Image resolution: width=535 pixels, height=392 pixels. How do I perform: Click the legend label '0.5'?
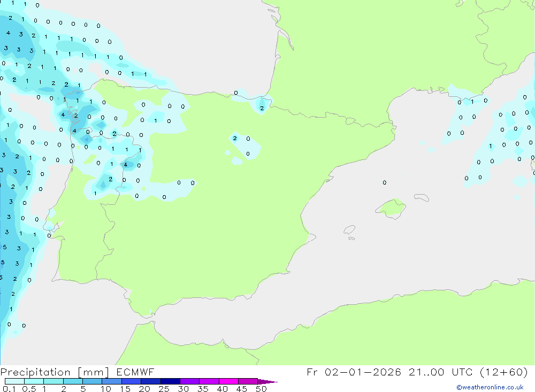point(29,389)
